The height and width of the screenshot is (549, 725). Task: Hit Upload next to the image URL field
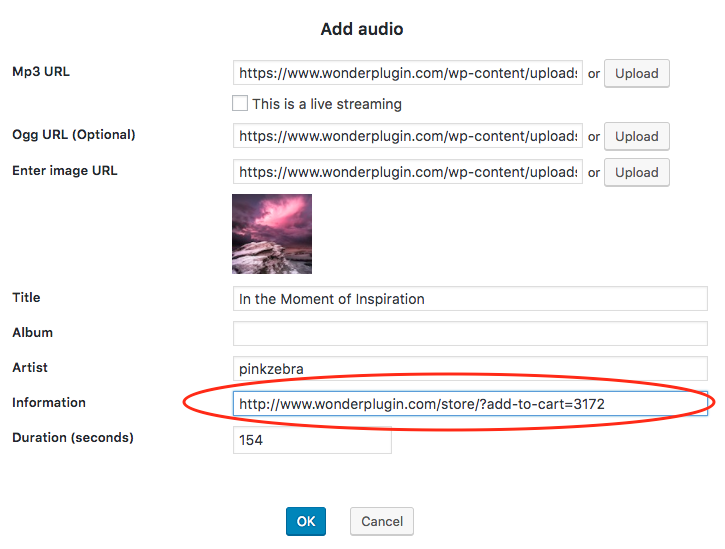(x=636, y=172)
